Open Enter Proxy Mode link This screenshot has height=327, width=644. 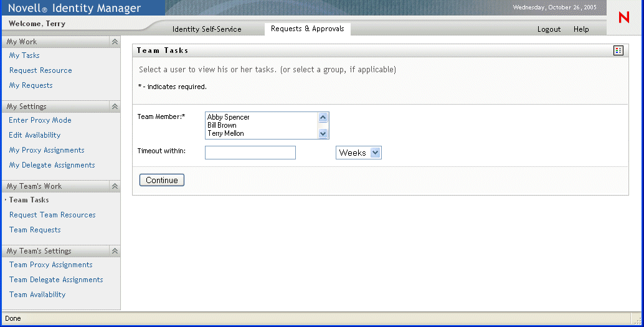40,120
